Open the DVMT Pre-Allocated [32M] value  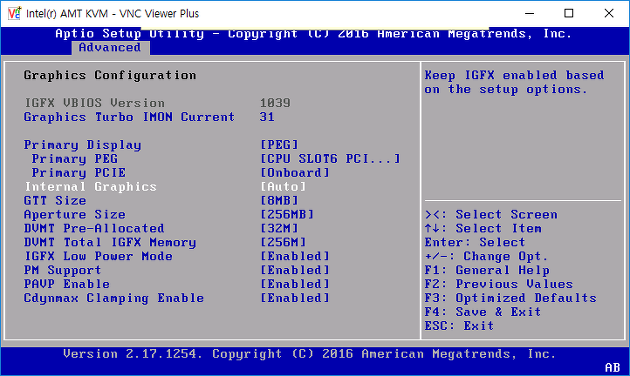tap(279, 229)
